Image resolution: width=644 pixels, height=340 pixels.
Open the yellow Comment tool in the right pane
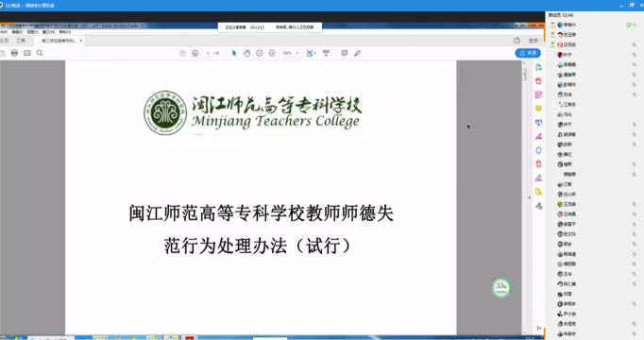pyautogui.click(x=538, y=109)
